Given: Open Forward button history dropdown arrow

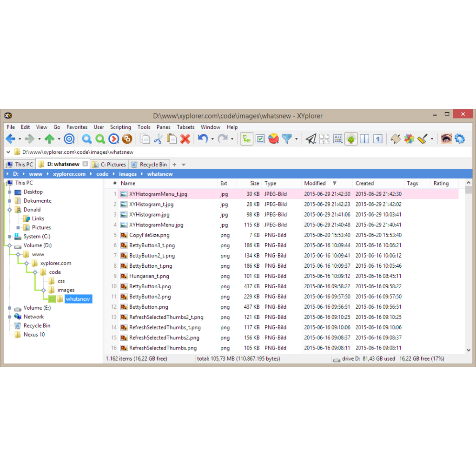Looking at the screenshot, I should tap(40, 139).
